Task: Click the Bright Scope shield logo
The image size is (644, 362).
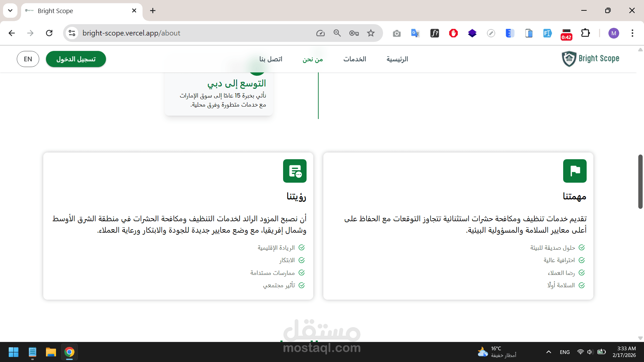Action: pos(569,59)
